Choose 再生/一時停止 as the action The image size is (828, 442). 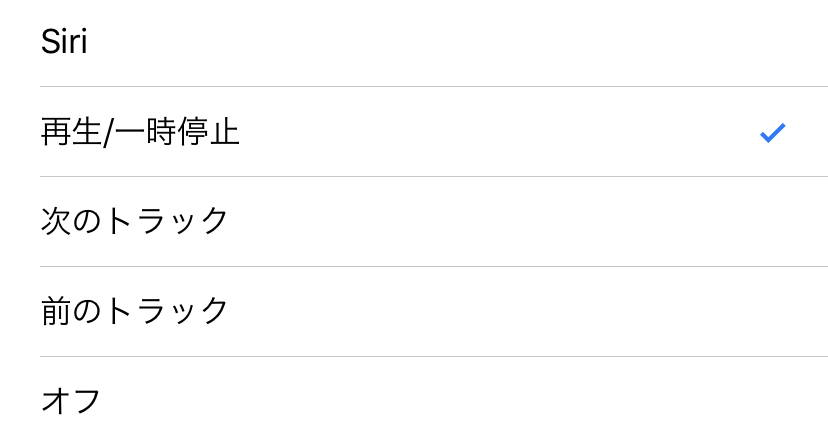[414, 131]
